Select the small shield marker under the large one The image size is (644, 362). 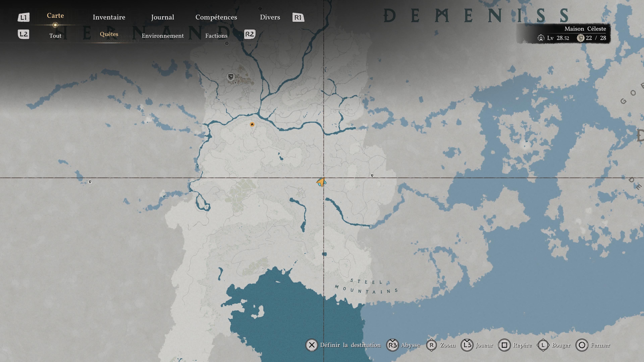tap(235, 83)
